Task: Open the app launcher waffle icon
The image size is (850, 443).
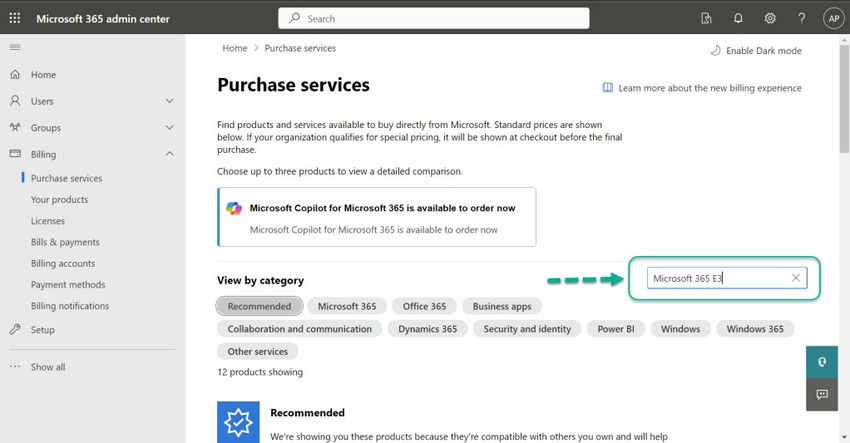Action: pos(15,18)
